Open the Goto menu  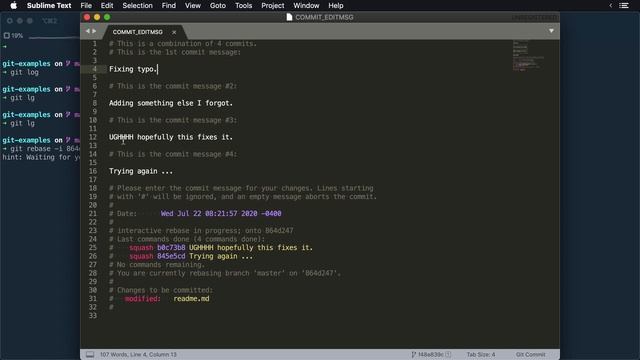coord(218,5)
